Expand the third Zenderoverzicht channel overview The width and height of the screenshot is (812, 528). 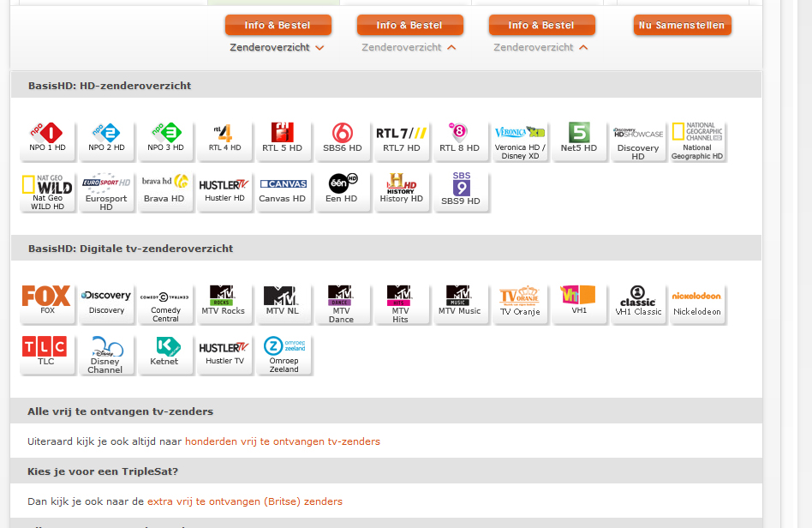pyautogui.click(x=540, y=47)
